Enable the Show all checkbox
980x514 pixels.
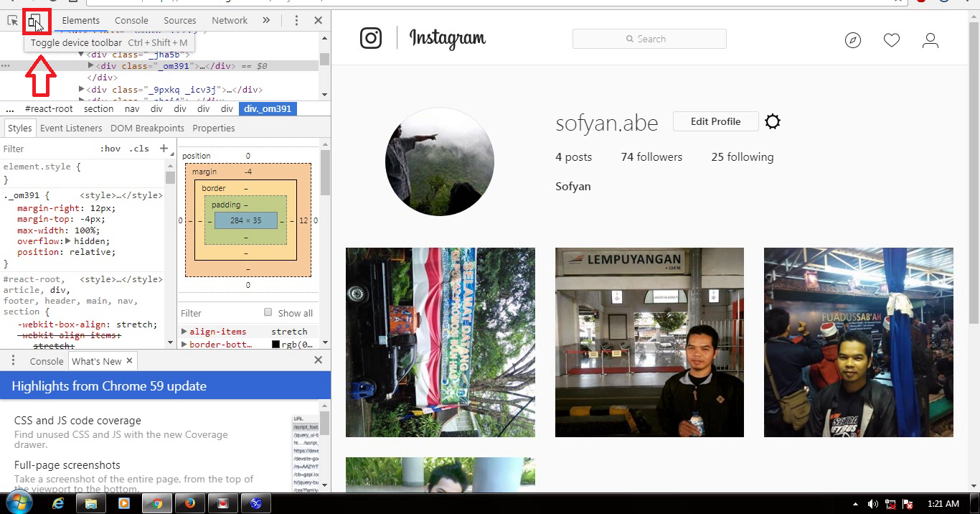(x=268, y=312)
